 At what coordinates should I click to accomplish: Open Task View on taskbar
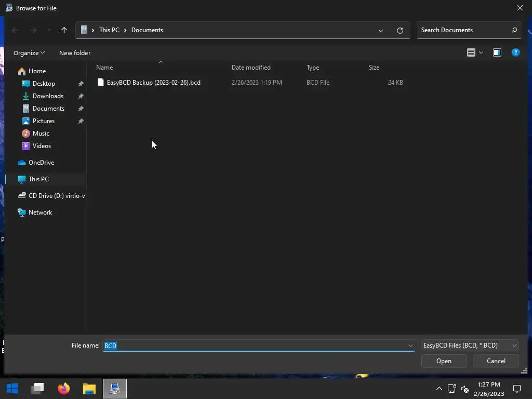[x=37, y=389]
